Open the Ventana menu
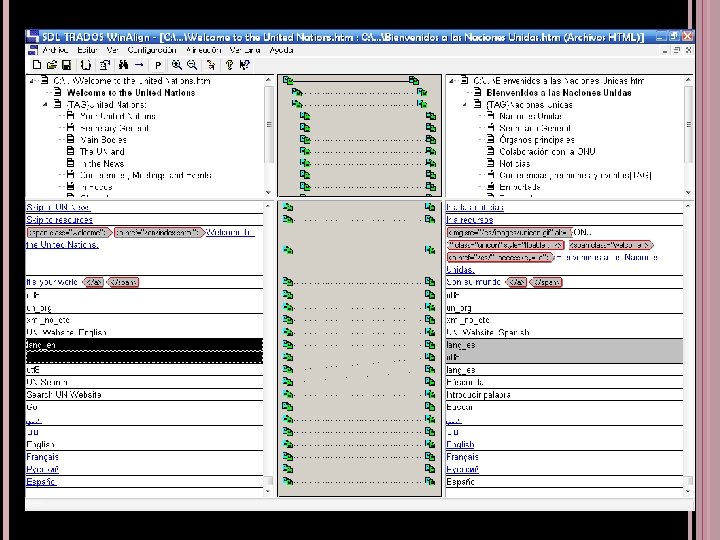The height and width of the screenshot is (540, 720). (x=245, y=50)
